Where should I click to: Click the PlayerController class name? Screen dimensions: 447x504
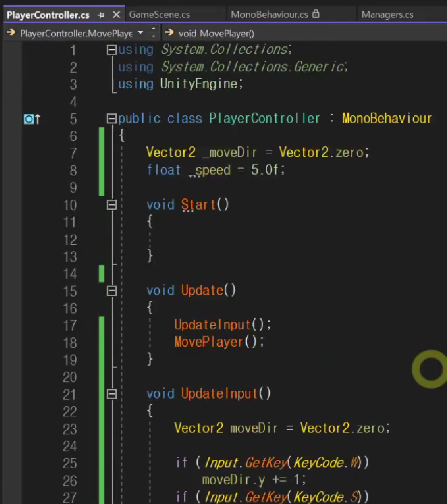point(265,119)
